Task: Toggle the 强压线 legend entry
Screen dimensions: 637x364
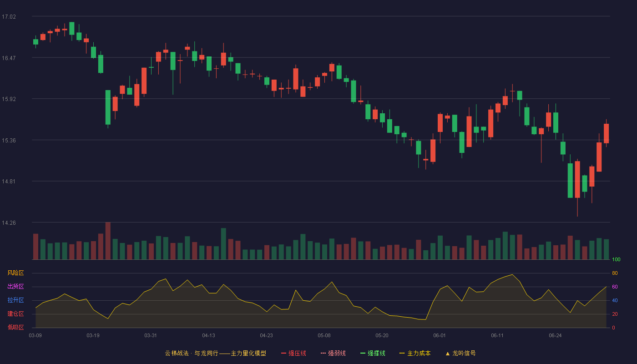Action: click(293, 353)
